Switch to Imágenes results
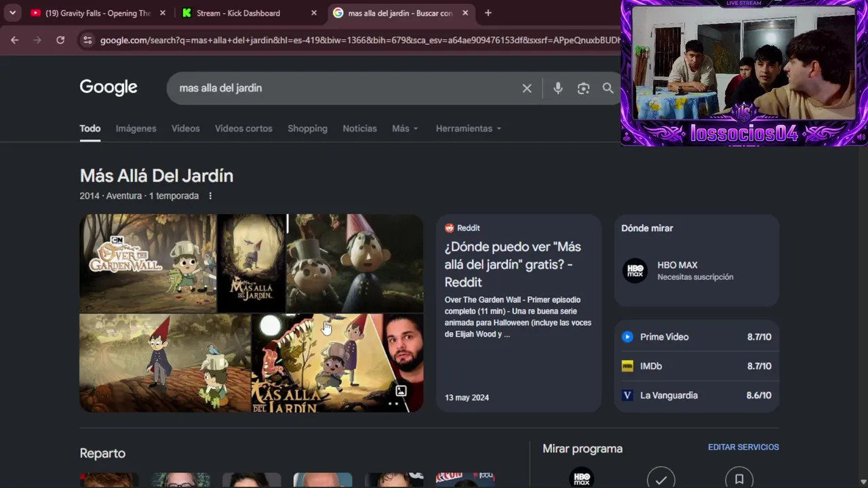 coord(136,128)
